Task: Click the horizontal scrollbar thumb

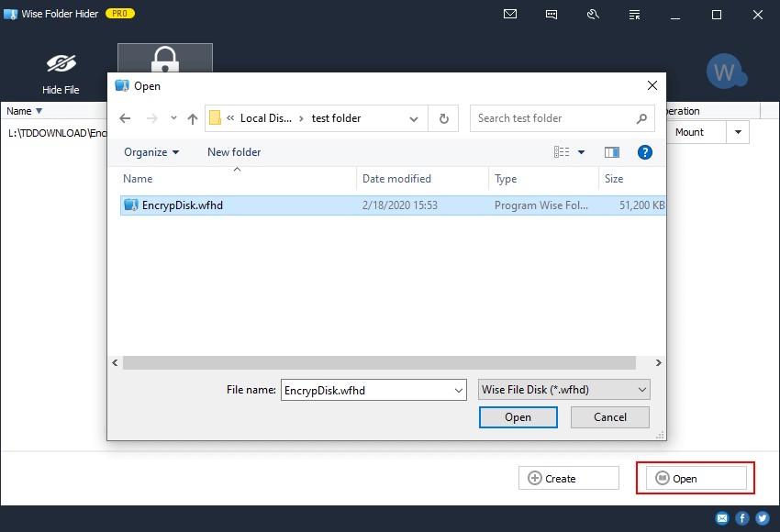Action: (379, 363)
